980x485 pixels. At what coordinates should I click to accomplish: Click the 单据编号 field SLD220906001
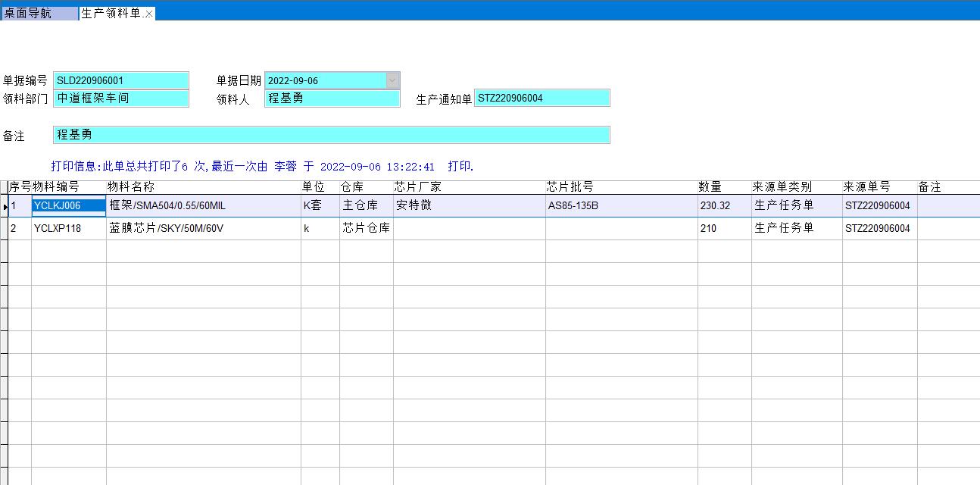120,80
